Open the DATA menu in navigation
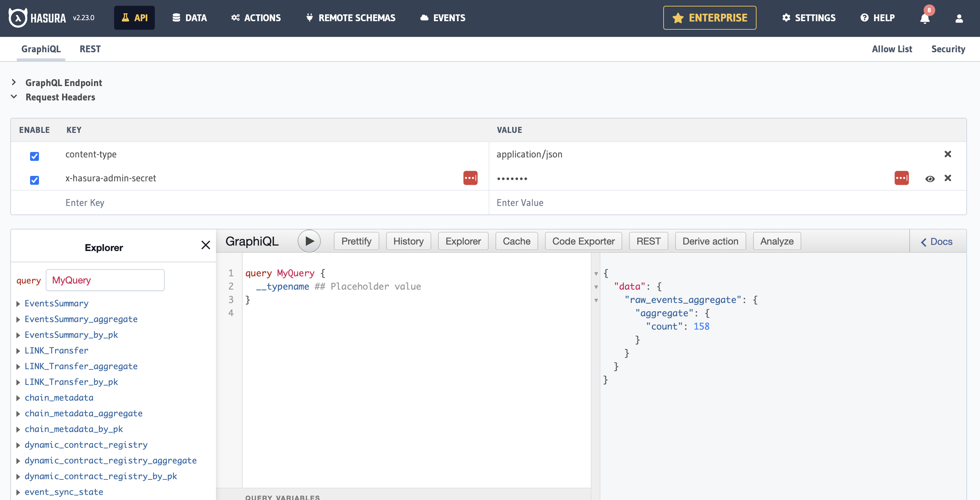Viewport: 980px width, 500px height. point(189,18)
